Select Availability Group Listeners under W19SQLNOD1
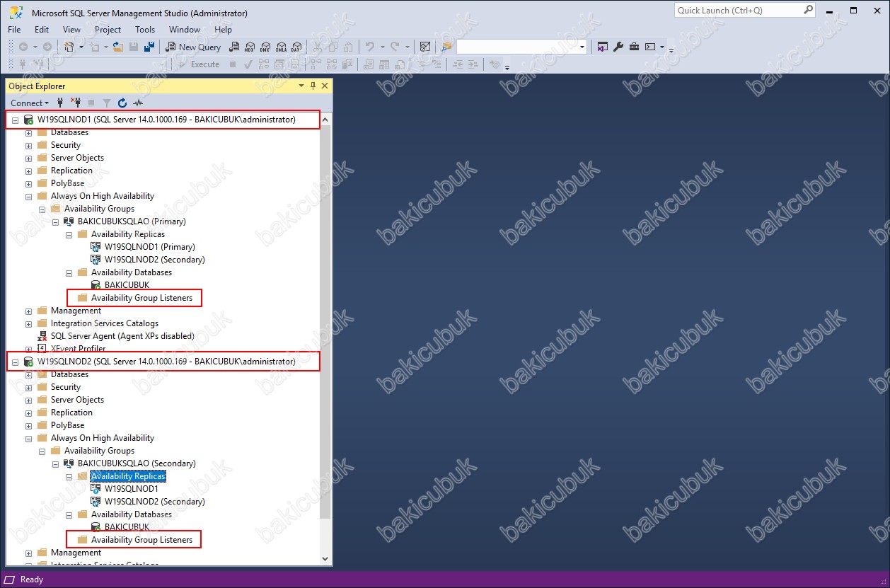The image size is (890, 588). pos(141,298)
